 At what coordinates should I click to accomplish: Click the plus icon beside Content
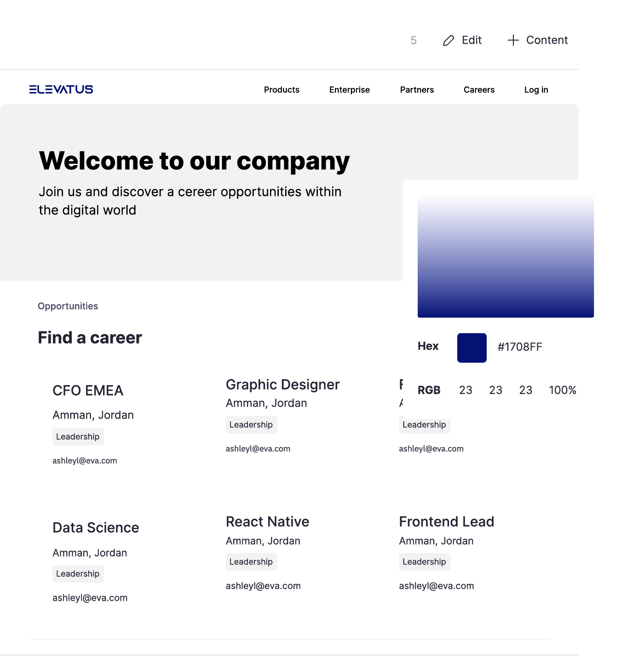click(x=513, y=40)
